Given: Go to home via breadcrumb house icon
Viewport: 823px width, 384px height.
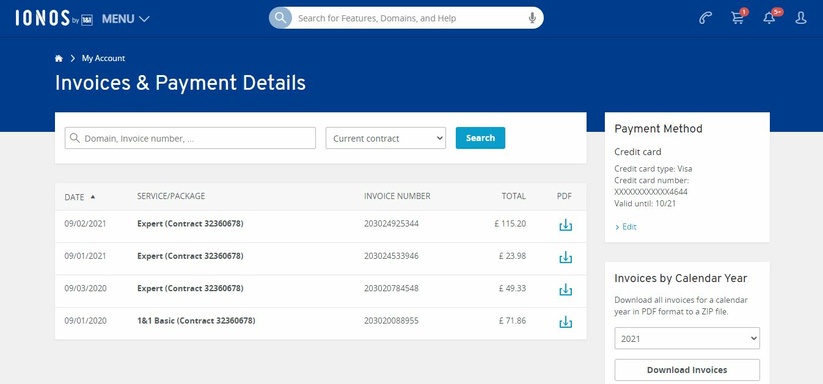Looking at the screenshot, I should click(59, 58).
